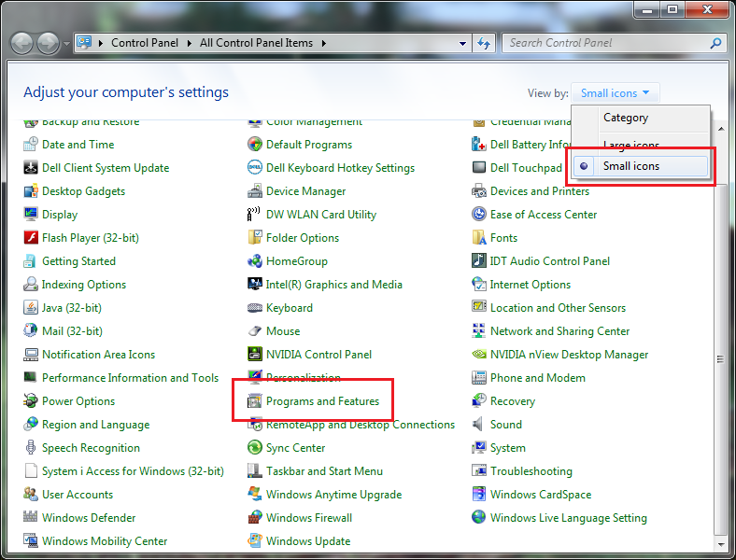This screenshot has width=736, height=560.
Task: Open the Windows Firewall icon
Action: click(x=255, y=517)
